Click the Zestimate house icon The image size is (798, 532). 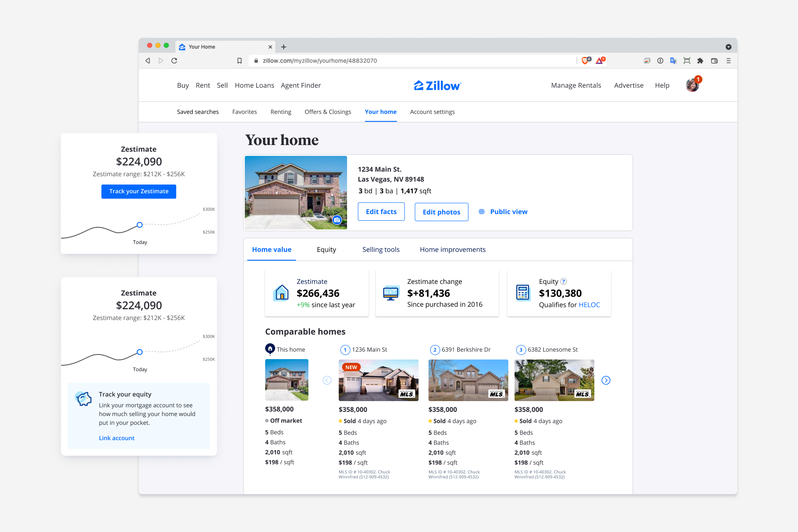tap(281, 293)
